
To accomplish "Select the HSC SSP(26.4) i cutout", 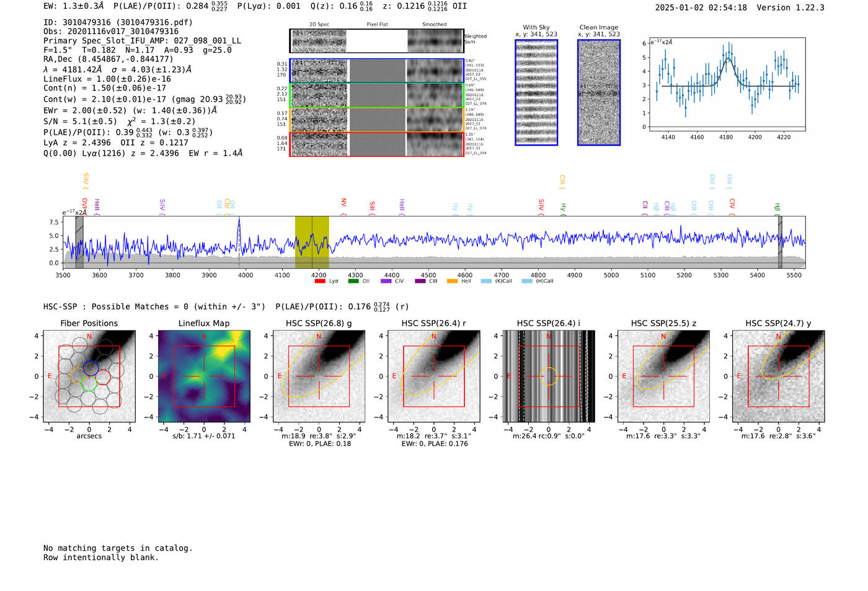I will [549, 376].
